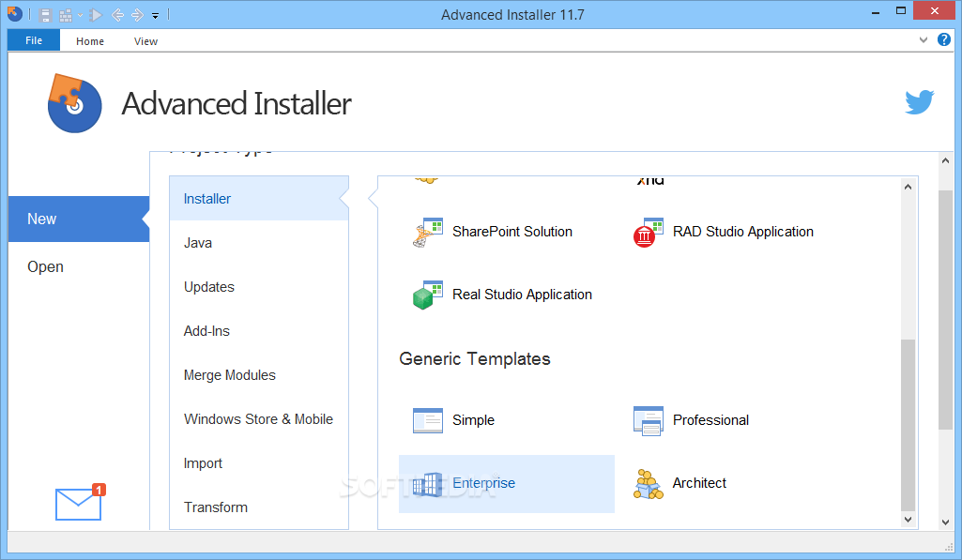Switch to the Home ribbon tab

(89, 41)
